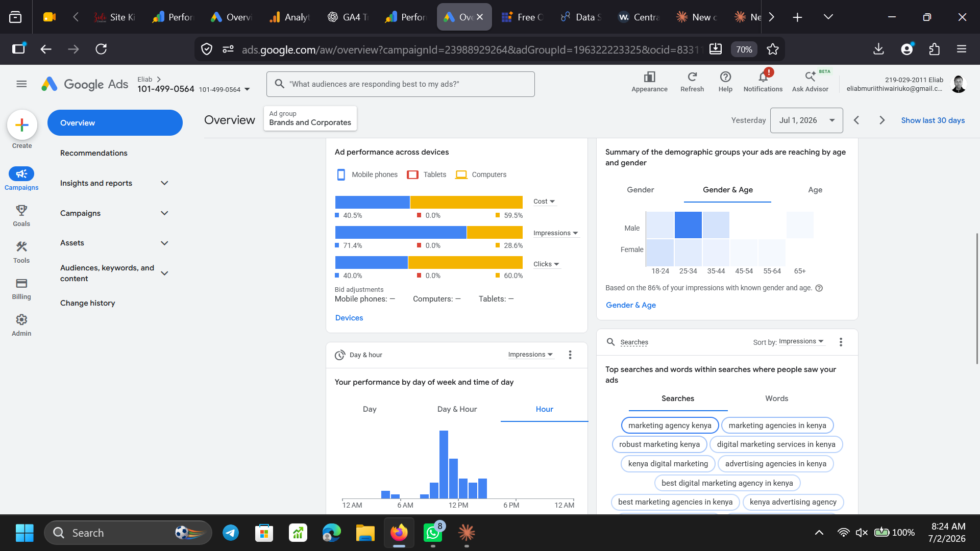Click the Google Ads search box
The width and height of the screenshot is (980, 551).
[x=401, y=84]
